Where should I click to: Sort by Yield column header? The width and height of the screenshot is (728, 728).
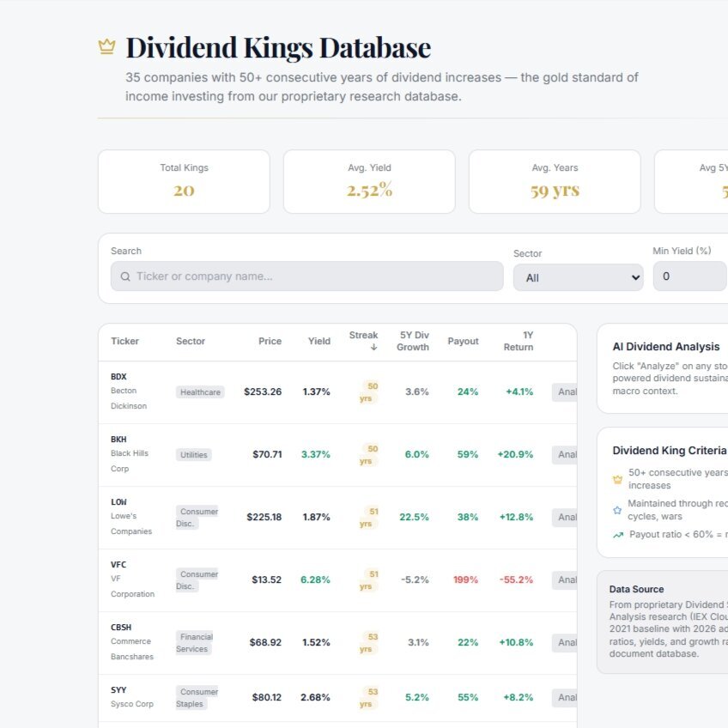[x=319, y=341]
